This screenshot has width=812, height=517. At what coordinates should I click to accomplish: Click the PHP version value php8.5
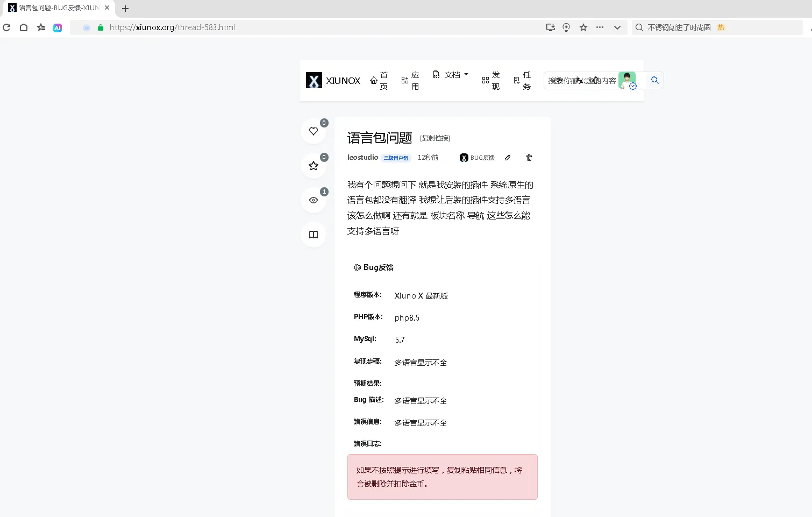click(407, 318)
